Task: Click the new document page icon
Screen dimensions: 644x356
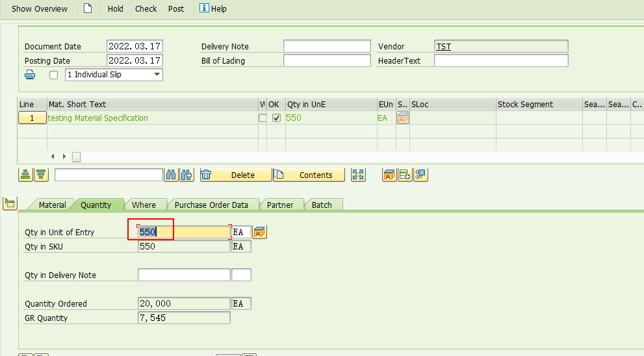Action: 88,8
